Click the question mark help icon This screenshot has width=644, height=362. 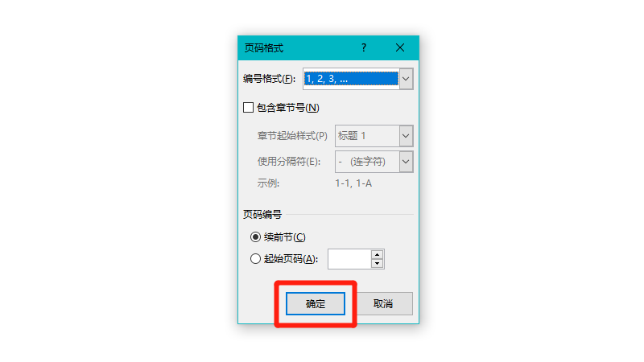364,48
